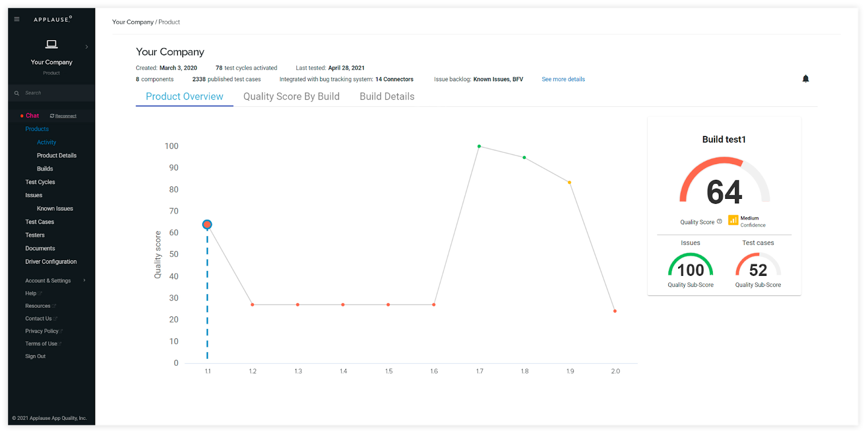
Task: Click the Quality Score help icon
Action: tap(719, 221)
